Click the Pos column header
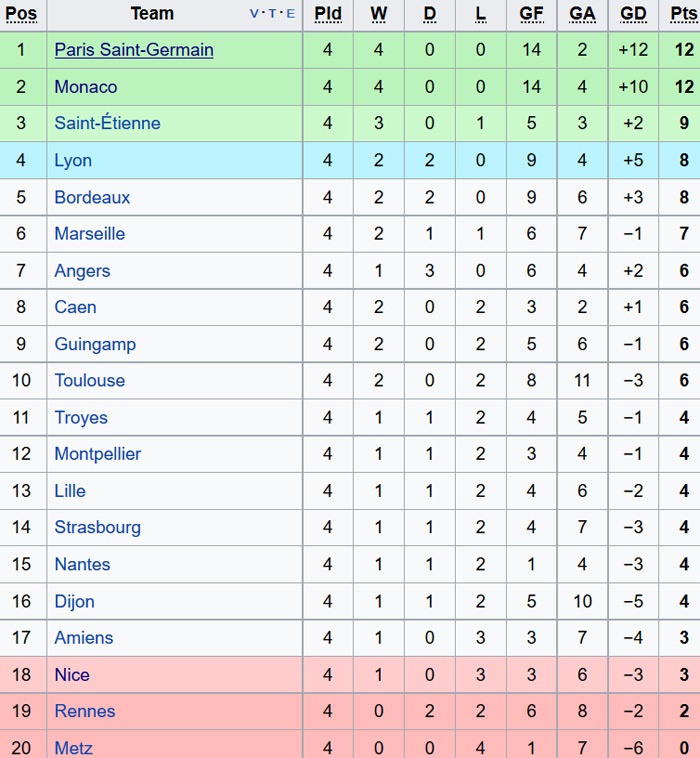 pos(21,14)
